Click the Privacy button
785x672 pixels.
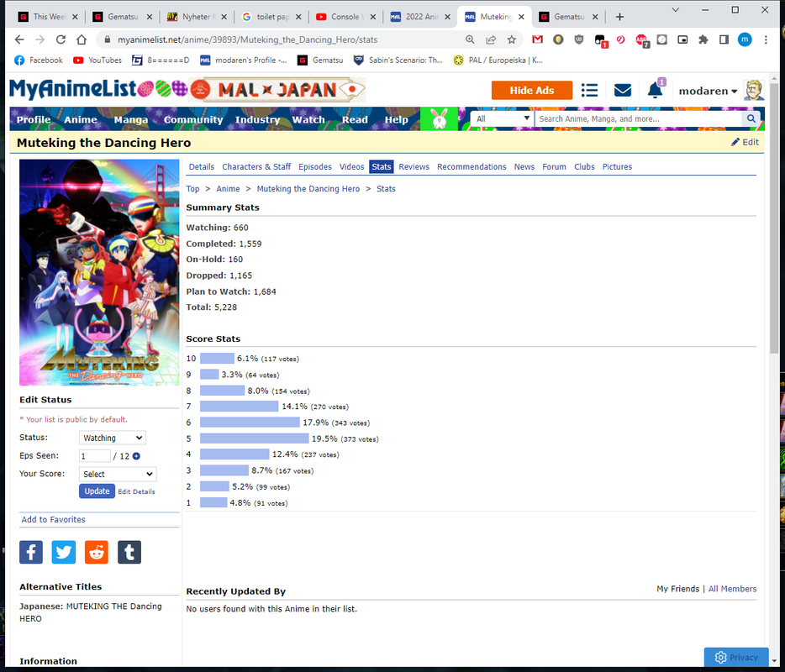click(x=736, y=657)
